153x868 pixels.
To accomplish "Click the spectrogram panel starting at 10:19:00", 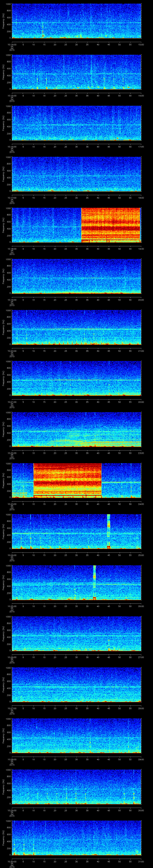I will click(x=76, y=276).
